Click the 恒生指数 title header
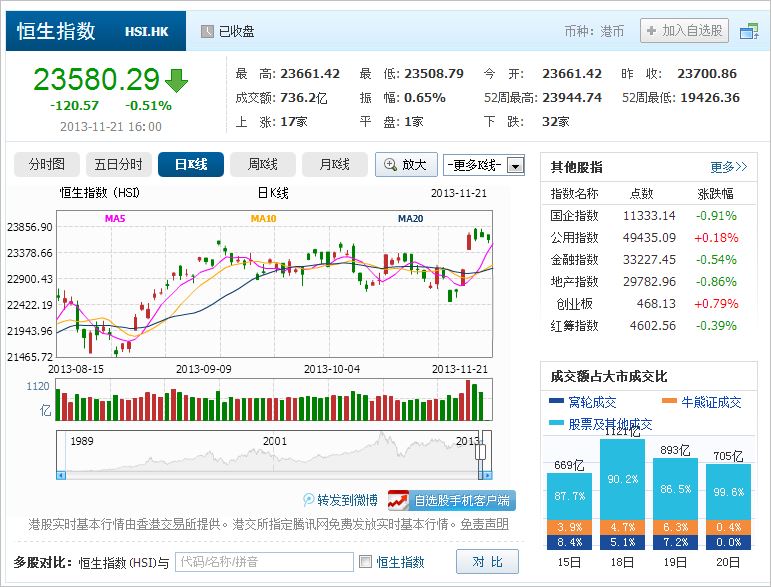The width and height of the screenshot is (771, 587). [x=56, y=31]
